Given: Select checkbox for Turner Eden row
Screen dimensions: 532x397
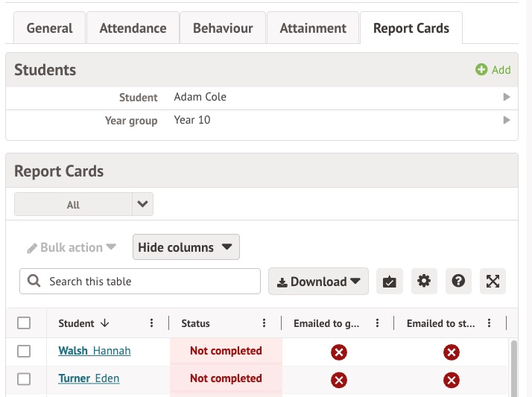Looking at the screenshot, I should (24, 379).
